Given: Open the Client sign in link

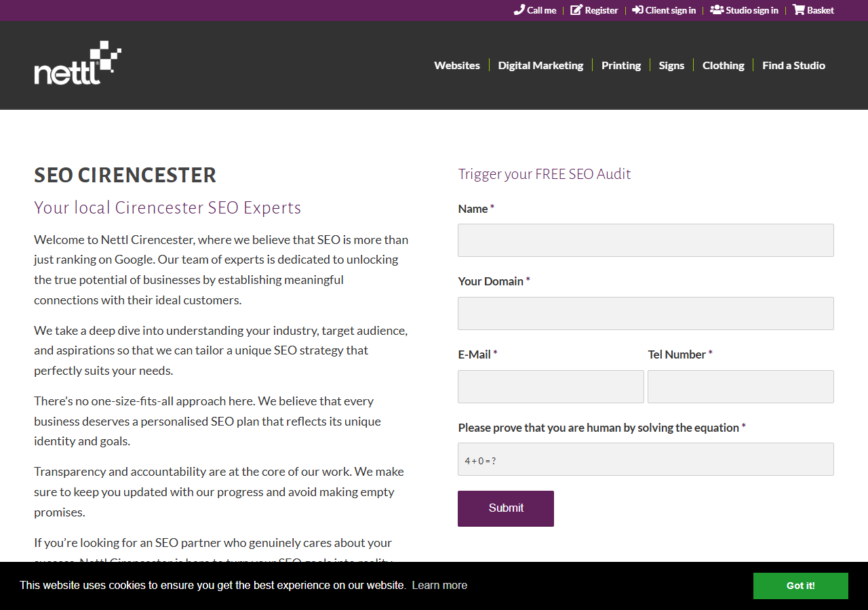Looking at the screenshot, I should [x=664, y=10].
